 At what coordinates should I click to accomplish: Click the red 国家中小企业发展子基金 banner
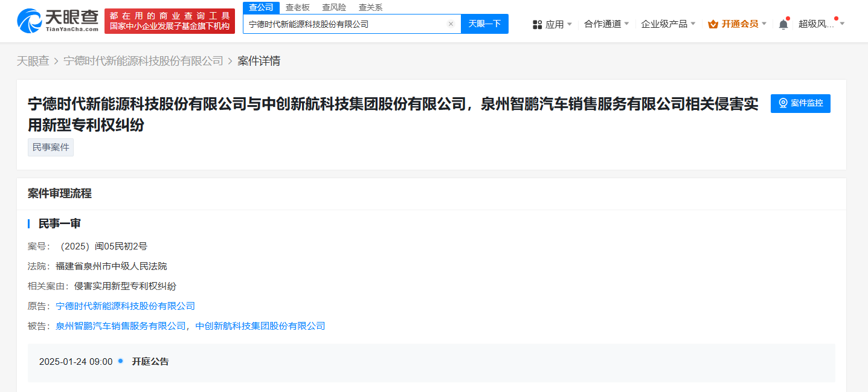[170, 21]
